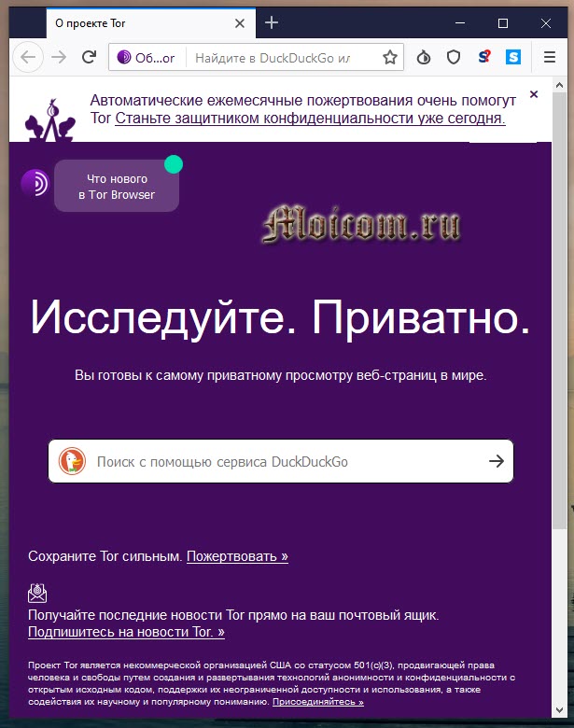Click the 'Об...or' address bar label
574x728 pixels.
155,58
